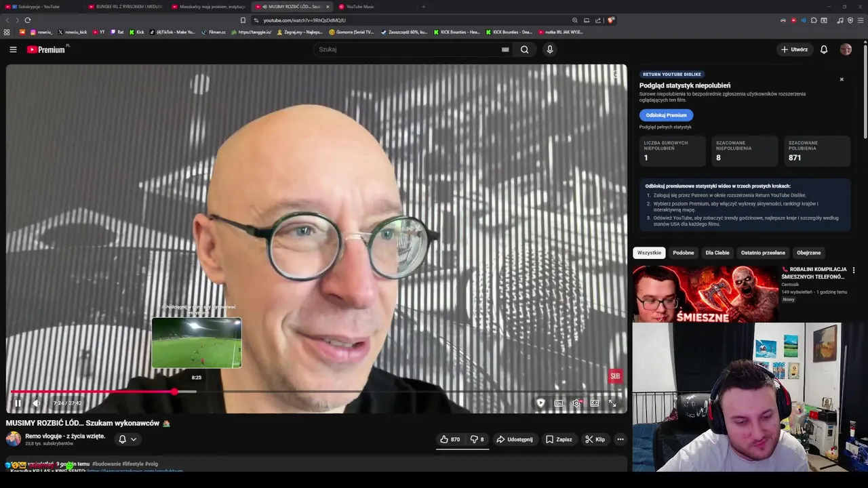Open the Gomorra bookmark
The image size is (868, 488).
[351, 32]
